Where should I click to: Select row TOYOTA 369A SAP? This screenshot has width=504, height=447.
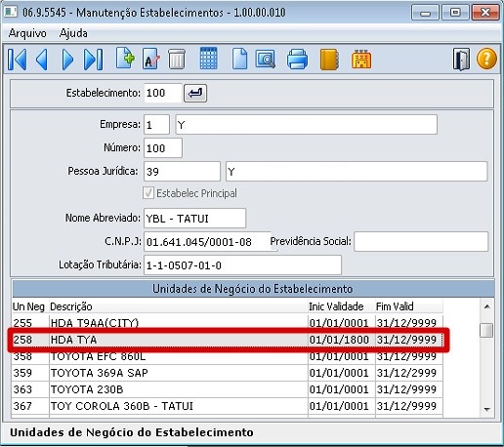[x=228, y=373]
